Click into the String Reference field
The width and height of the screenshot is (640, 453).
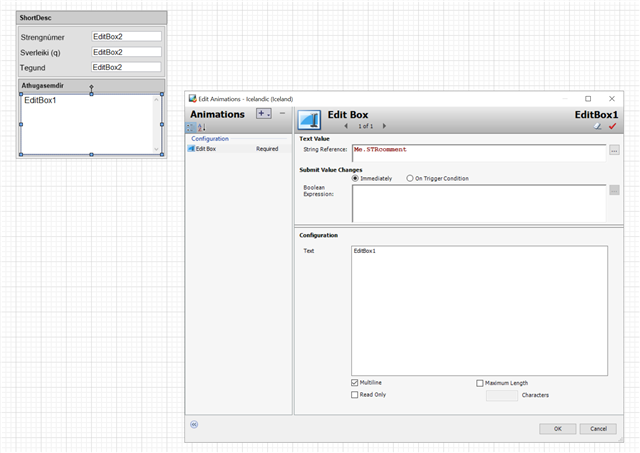479,153
